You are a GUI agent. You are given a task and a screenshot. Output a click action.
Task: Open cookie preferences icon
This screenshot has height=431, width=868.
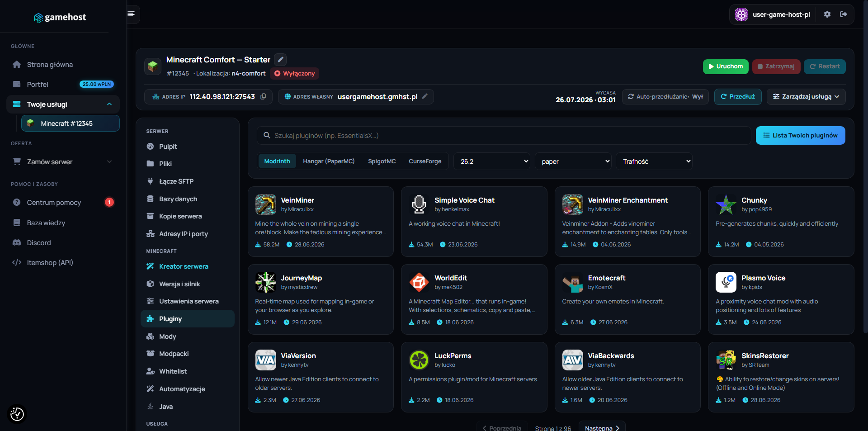pos(17,414)
